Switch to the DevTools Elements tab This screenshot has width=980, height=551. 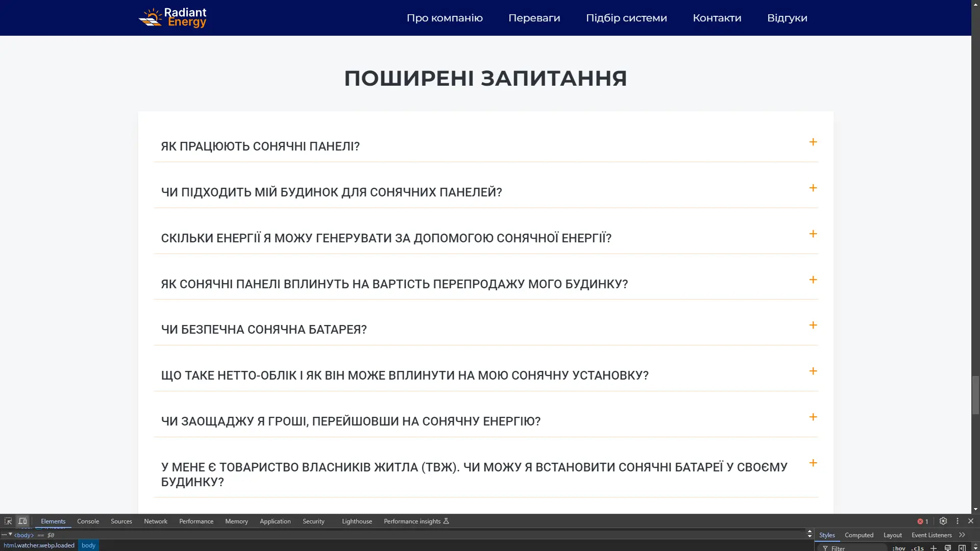click(x=53, y=521)
